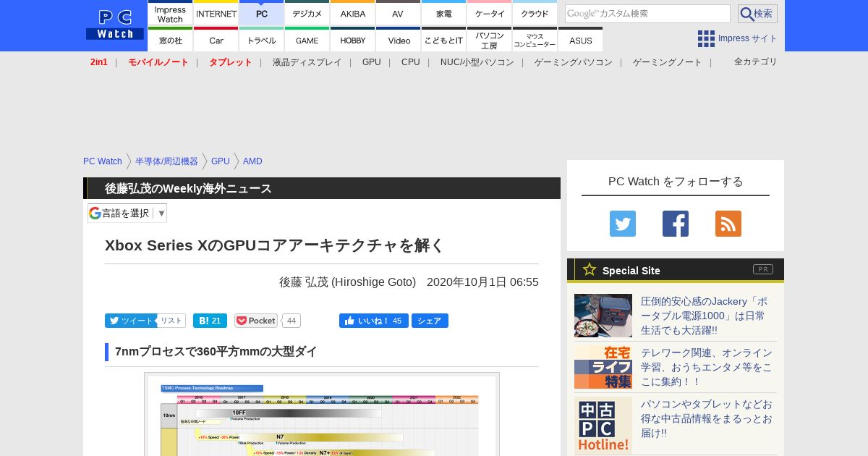
Task: Open the 中古品情報 link
Action: [708, 418]
